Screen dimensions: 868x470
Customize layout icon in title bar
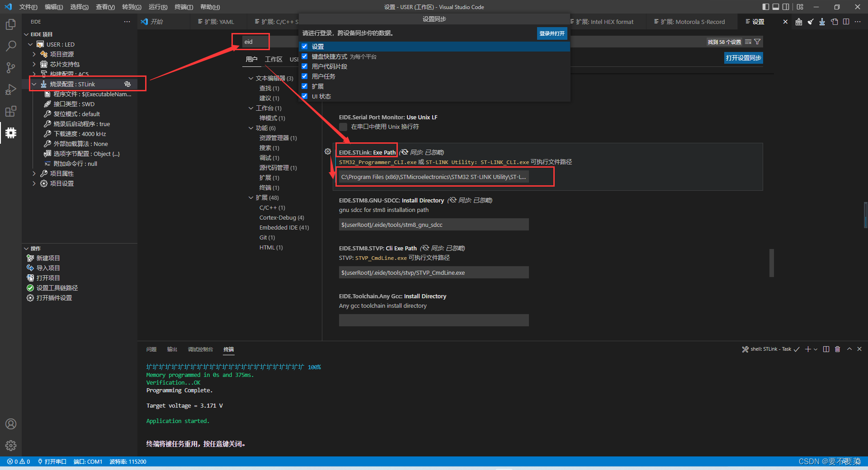coord(800,7)
